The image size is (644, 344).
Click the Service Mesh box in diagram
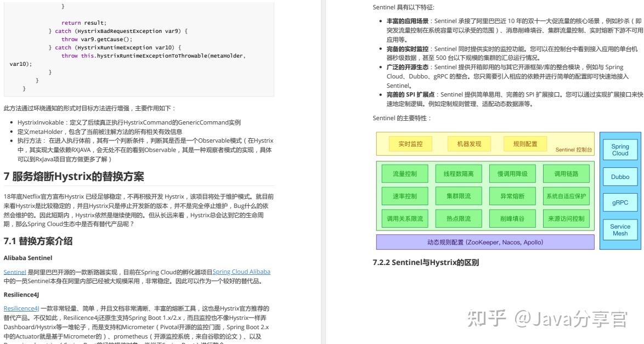tap(620, 230)
